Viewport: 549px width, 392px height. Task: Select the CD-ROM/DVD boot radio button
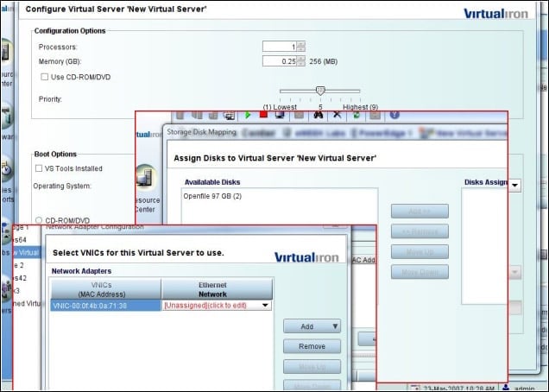coord(39,220)
